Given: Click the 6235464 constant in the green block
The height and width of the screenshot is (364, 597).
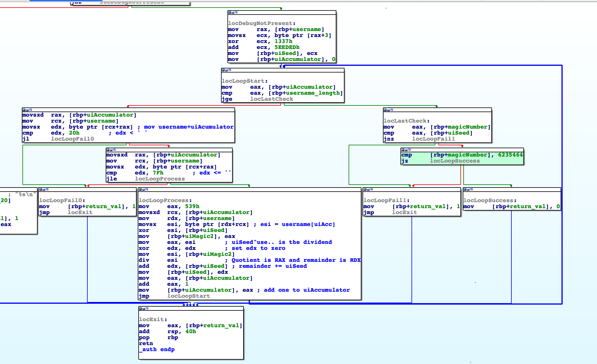Looking at the screenshot, I should pyautogui.click(x=510, y=155).
